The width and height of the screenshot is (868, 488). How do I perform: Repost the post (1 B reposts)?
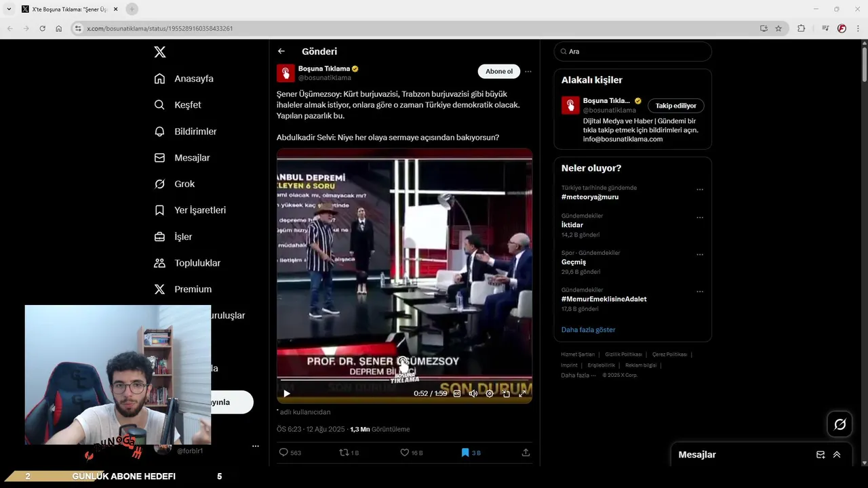349,453
